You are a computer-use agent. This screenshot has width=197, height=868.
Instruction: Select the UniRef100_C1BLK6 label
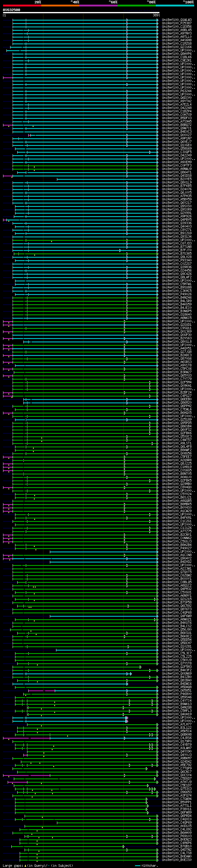click(x=177, y=57)
